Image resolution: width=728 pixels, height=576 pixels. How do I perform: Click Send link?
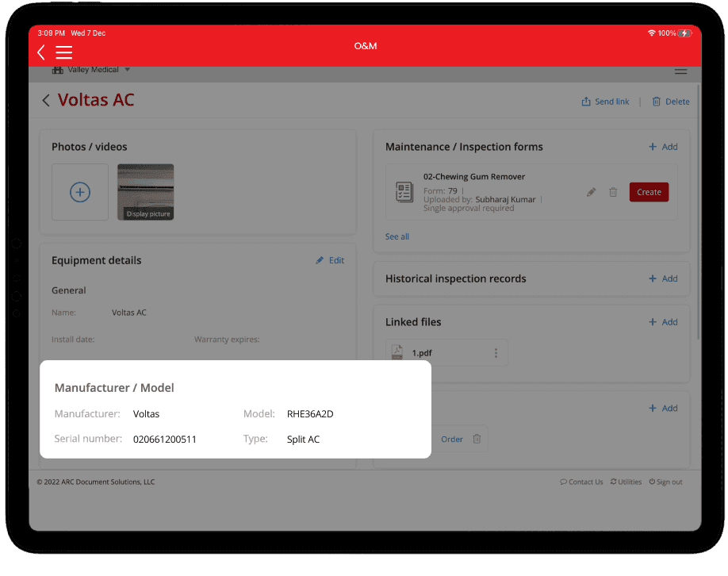(x=605, y=102)
